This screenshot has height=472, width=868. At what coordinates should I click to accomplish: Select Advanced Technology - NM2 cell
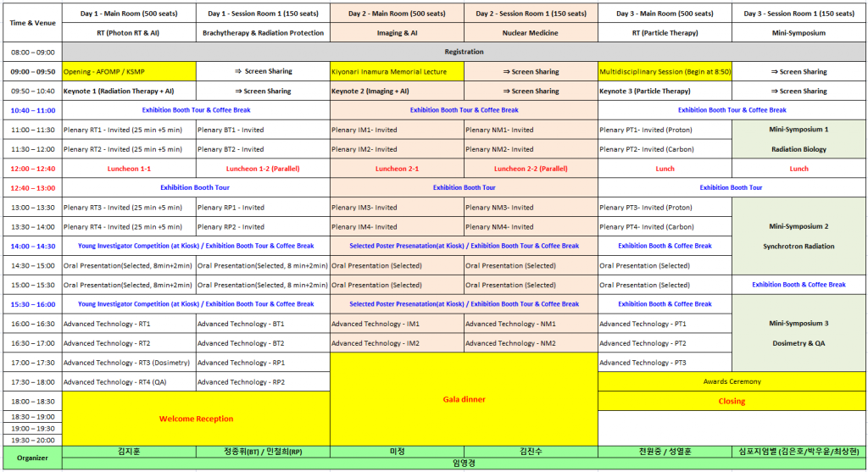531,343
